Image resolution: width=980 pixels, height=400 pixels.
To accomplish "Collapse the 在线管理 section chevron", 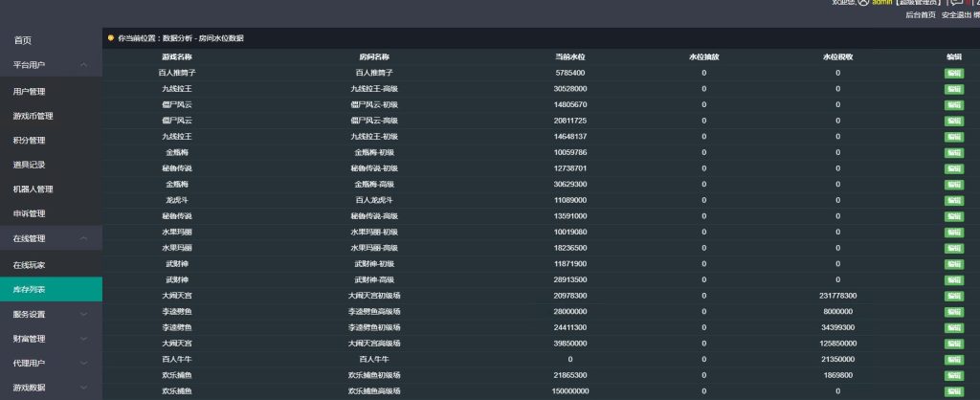I will pos(84,238).
